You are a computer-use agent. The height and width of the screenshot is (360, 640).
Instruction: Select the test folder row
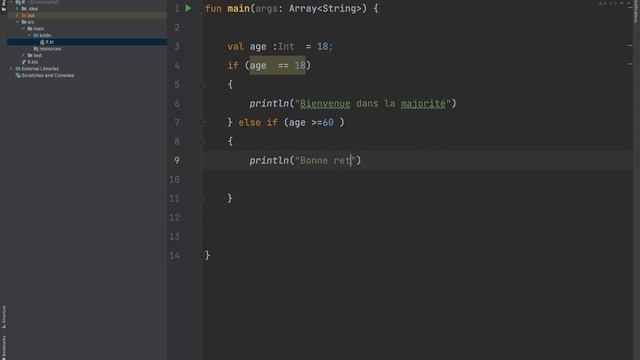[x=87, y=56]
